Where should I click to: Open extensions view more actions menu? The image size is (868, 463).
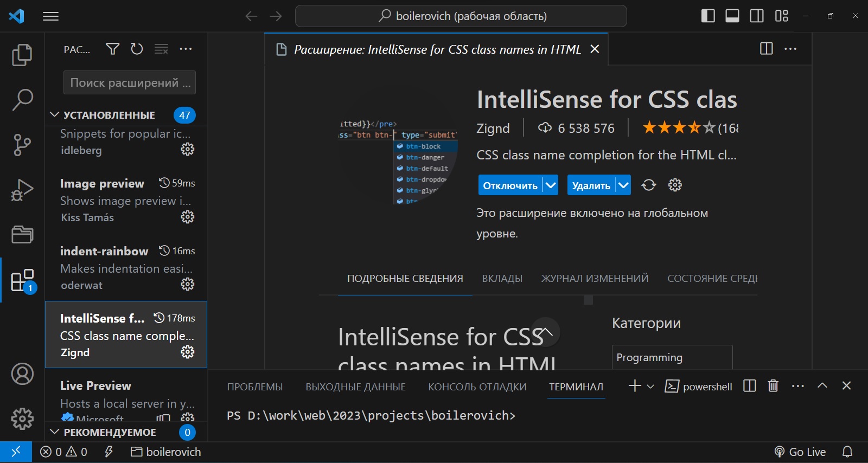186,49
